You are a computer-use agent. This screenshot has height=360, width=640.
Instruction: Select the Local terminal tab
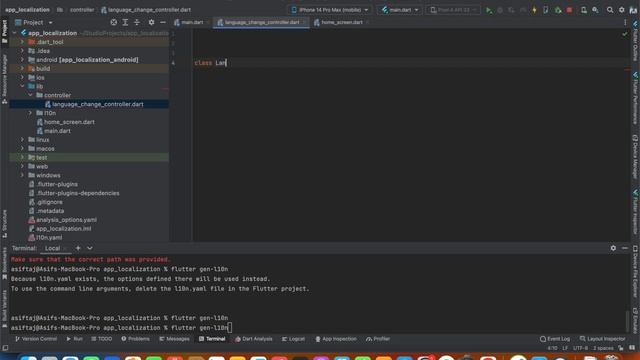52,248
